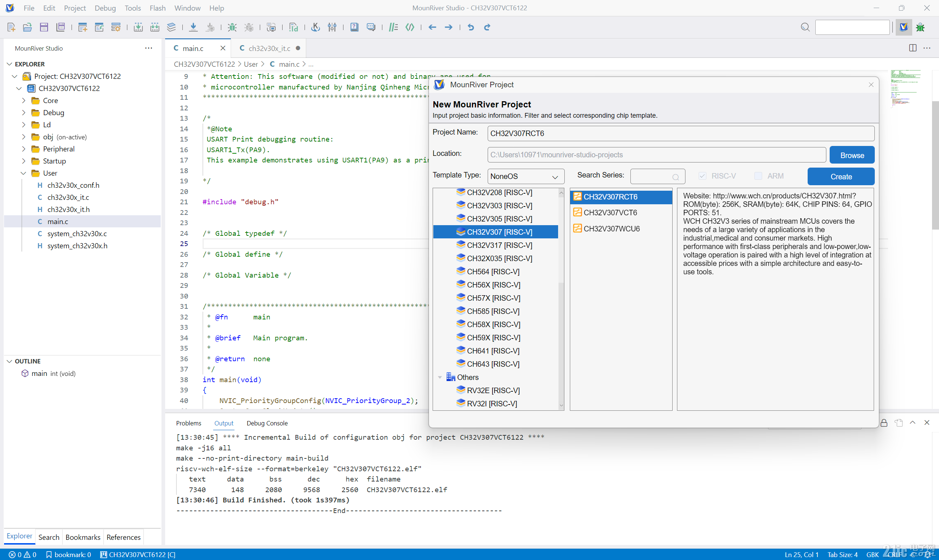The height and width of the screenshot is (560, 939).
Task: Click the Project Name input field
Action: pos(681,133)
